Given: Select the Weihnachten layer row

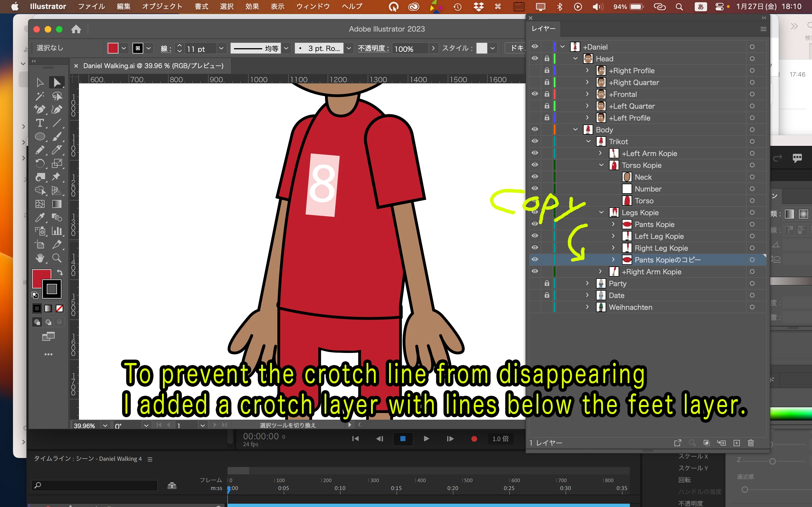Looking at the screenshot, I should click(630, 307).
